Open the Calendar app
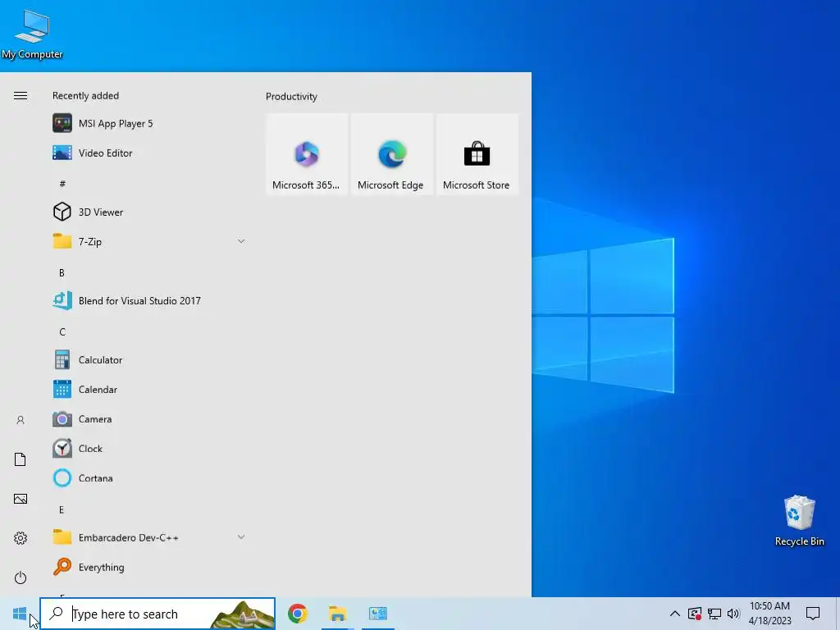The image size is (840, 630). coord(149,390)
